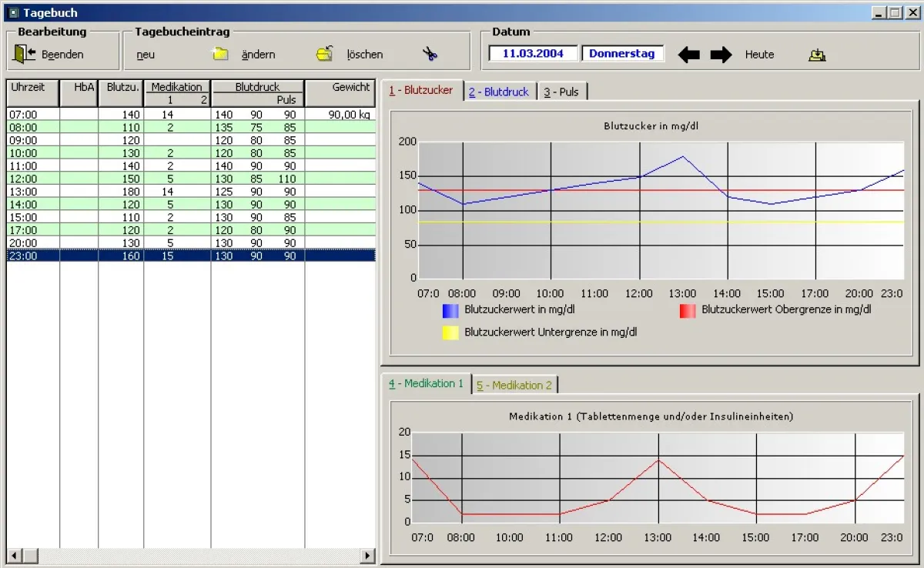The image size is (924, 568).
Task: Go to previous day with left arrow
Action: point(688,55)
